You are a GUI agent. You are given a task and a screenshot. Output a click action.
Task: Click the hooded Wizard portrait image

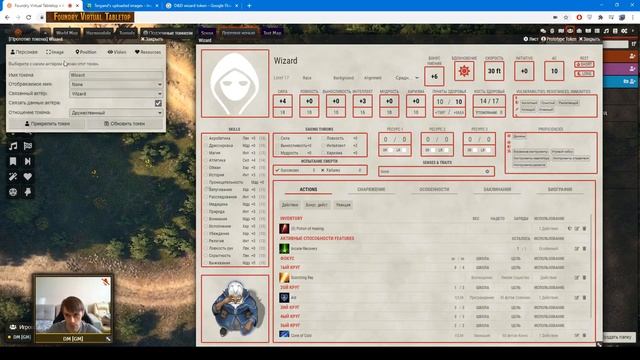point(235,84)
